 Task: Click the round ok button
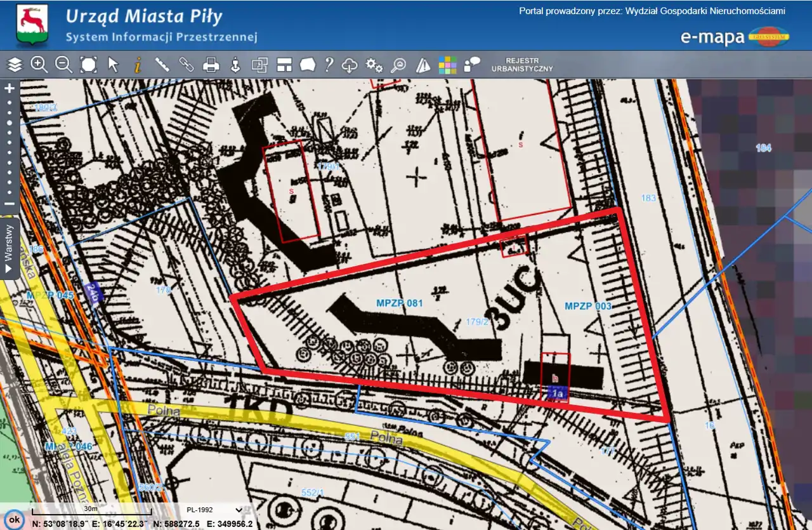click(x=15, y=519)
